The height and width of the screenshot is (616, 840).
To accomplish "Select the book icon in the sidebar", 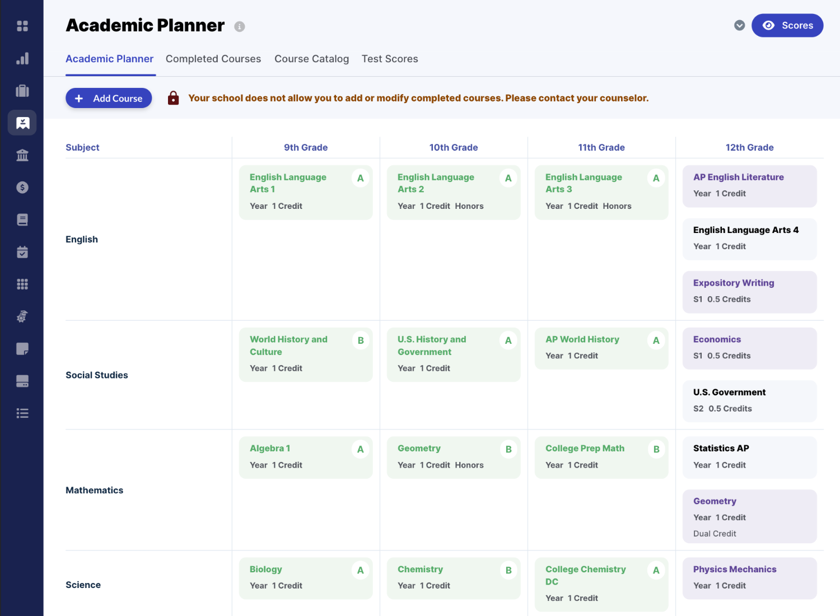I will (x=22, y=220).
